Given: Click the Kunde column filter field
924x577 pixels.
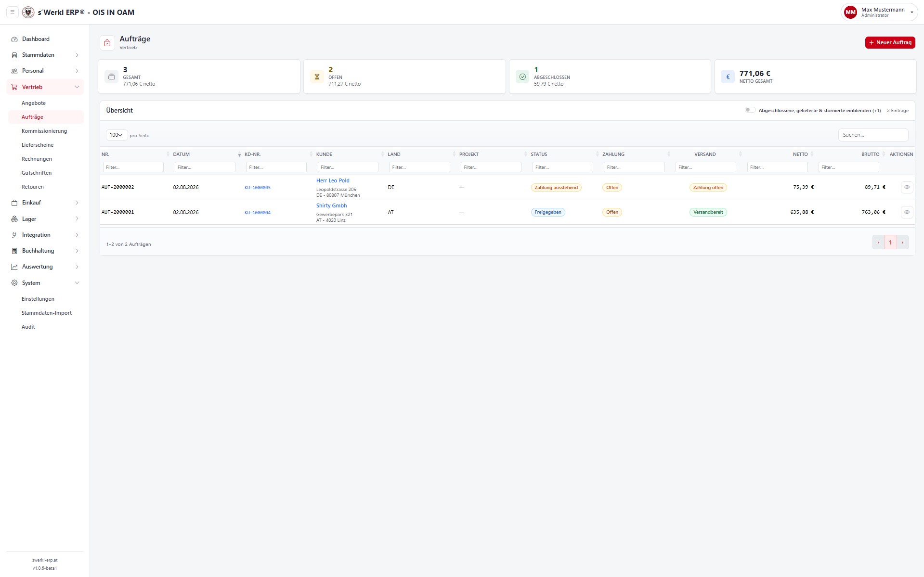Looking at the screenshot, I should [348, 167].
